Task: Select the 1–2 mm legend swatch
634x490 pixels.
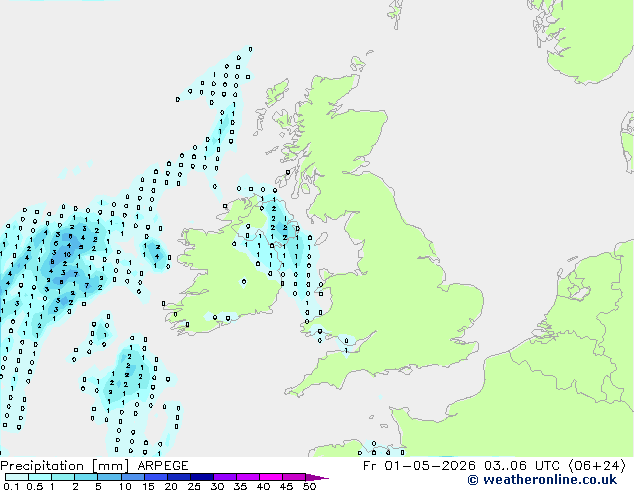Action: point(63,477)
